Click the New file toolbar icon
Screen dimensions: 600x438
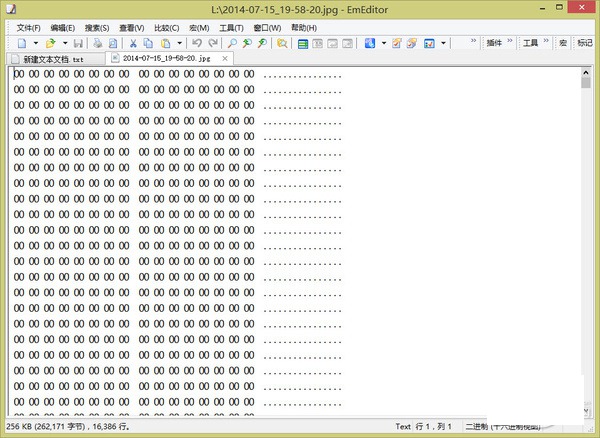coord(22,43)
